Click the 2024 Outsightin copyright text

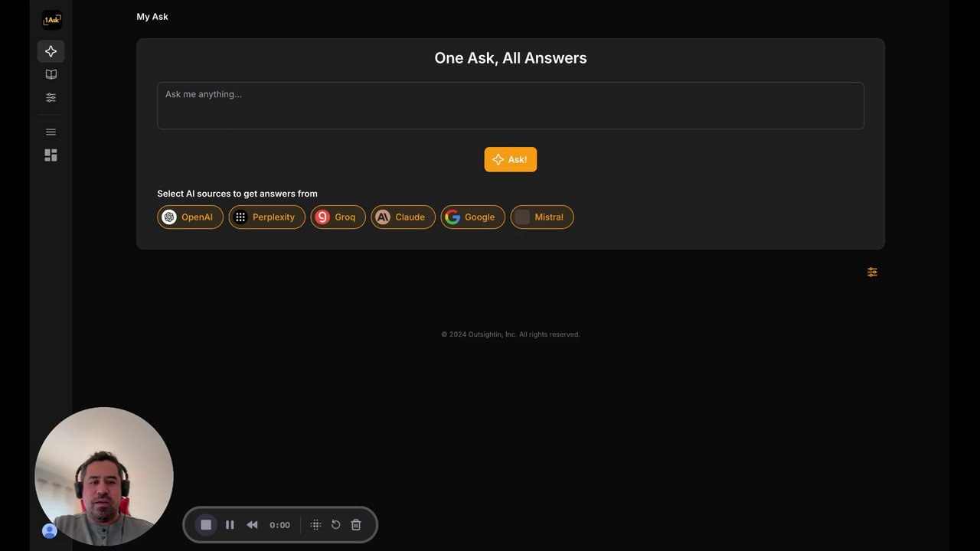click(x=511, y=334)
